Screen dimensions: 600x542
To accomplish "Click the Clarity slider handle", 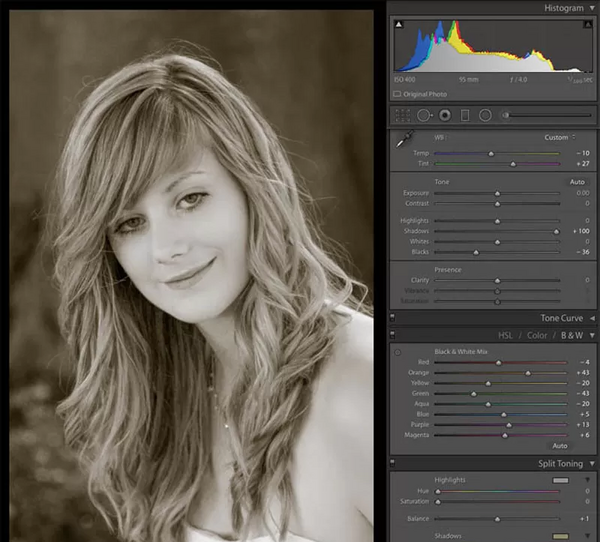I will 497,281.
